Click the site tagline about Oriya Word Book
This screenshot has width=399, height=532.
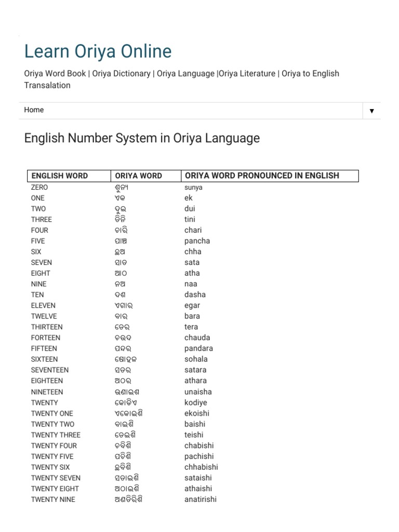pos(181,79)
